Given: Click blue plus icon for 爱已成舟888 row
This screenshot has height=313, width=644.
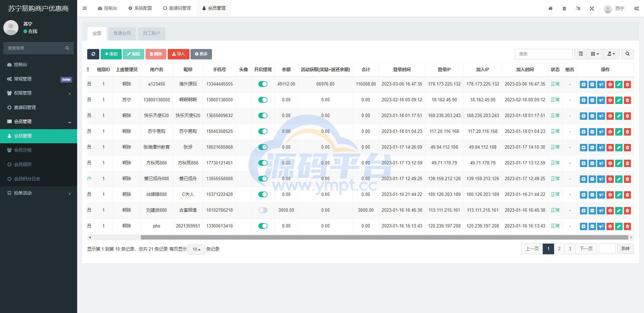Looking at the screenshot, I should click(584, 179).
